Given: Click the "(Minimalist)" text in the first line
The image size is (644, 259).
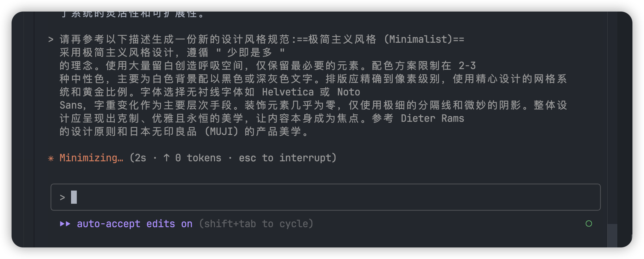Looking at the screenshot, I should 418,40.
